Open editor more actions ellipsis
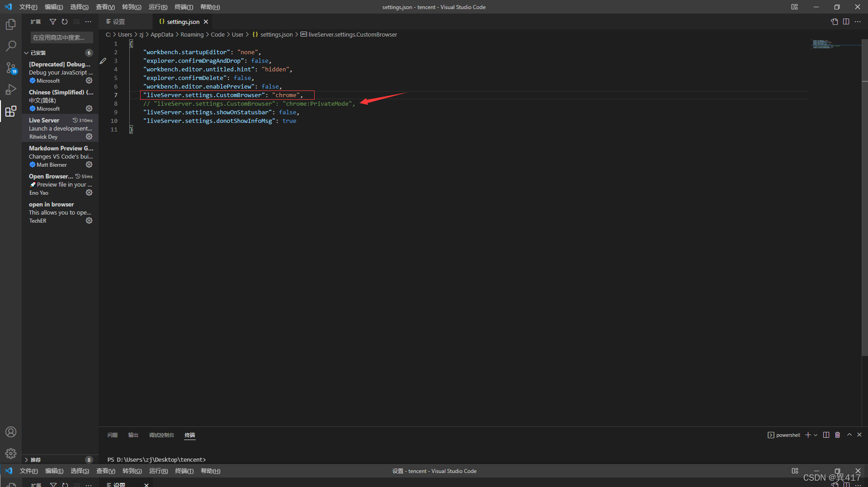Image resolution: width=868 pixels, height=487 pixels. click(x=858, y=22)
